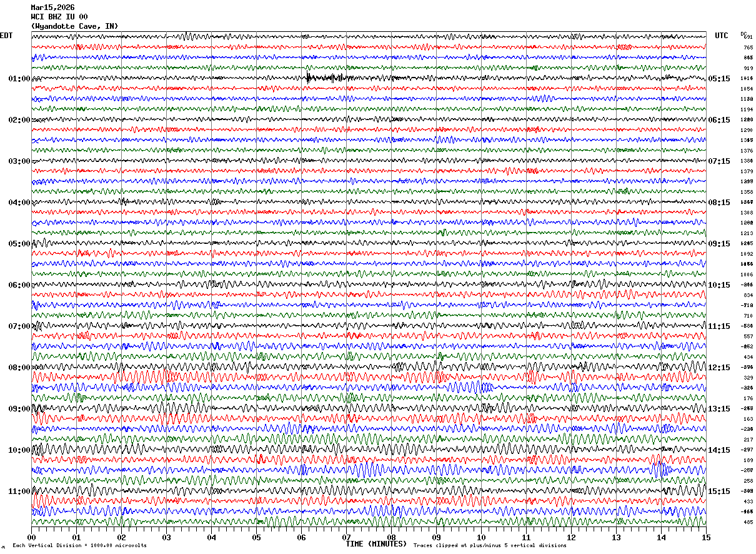The width and height of the screenshot is (756, 554).
Task: Click minute tick 03 on the time axis
Action: coord(166,537)
